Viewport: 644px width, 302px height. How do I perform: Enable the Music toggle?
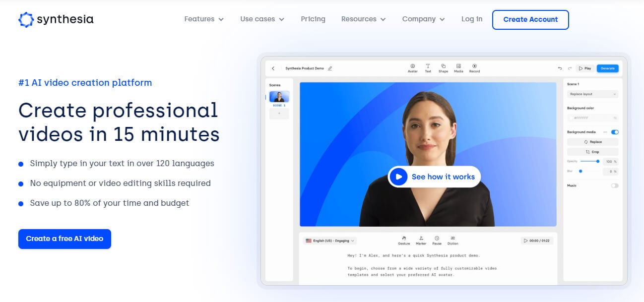pos(615,185)
